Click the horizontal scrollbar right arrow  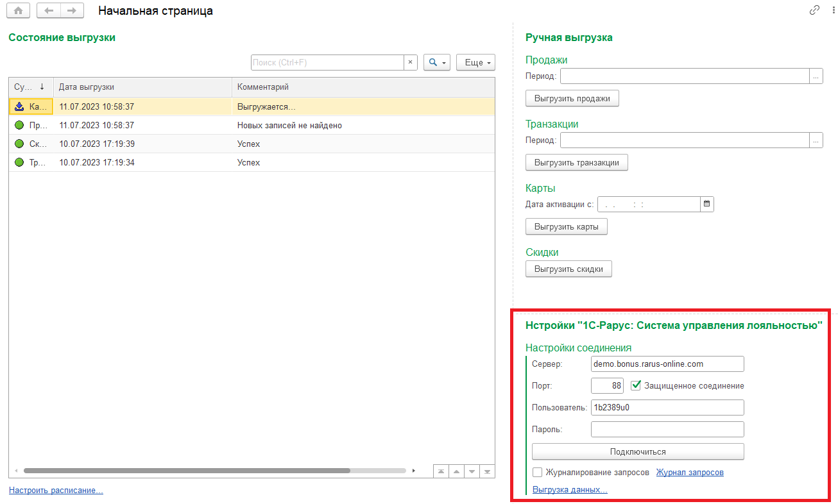pos(414,471)
